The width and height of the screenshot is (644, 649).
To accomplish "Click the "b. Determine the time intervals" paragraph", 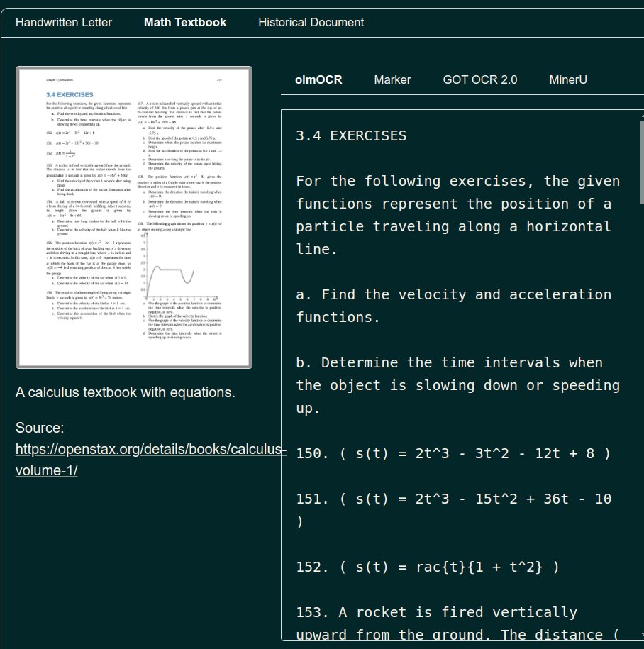I will point(457,385).
